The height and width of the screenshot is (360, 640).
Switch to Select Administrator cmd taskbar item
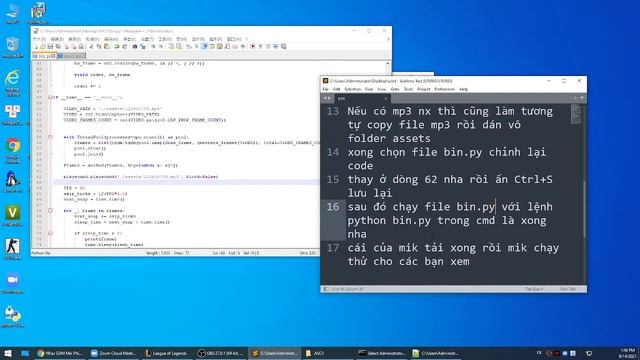click(382, 353)
